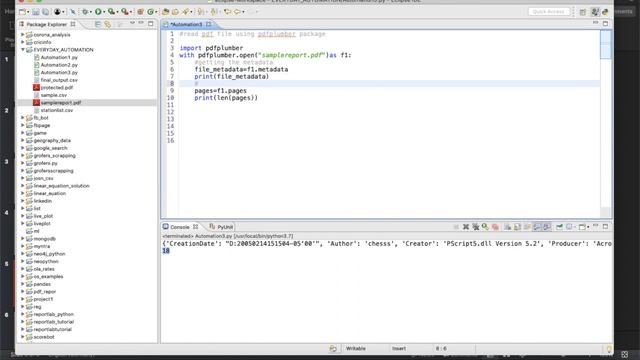This screenshot has height=360, width=640.
Task: Run the script with green Run button
Action: click(98, 12)
